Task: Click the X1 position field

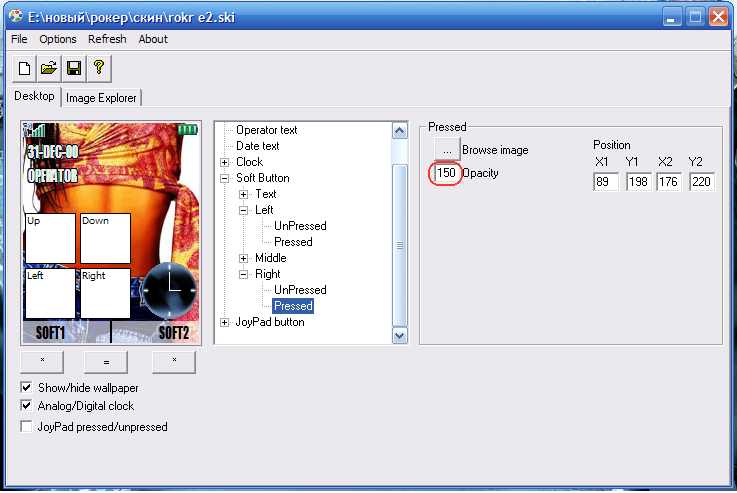Action: pos(606,181)
